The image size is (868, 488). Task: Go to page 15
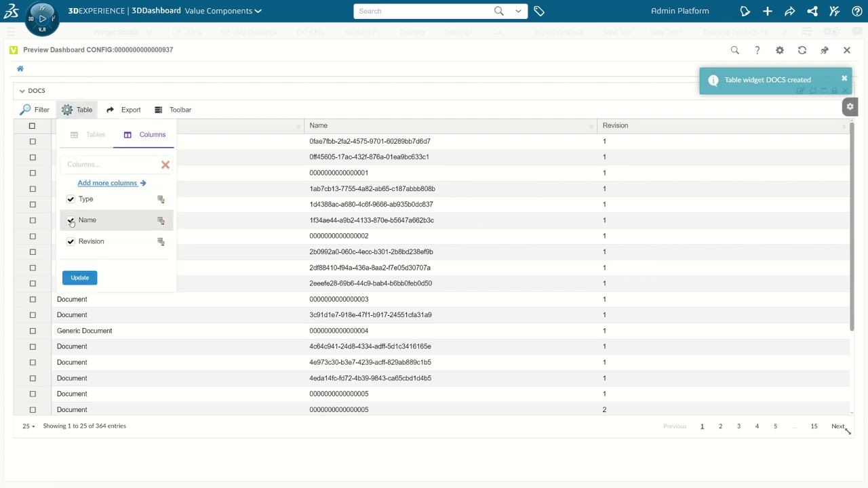pos(814,426)
